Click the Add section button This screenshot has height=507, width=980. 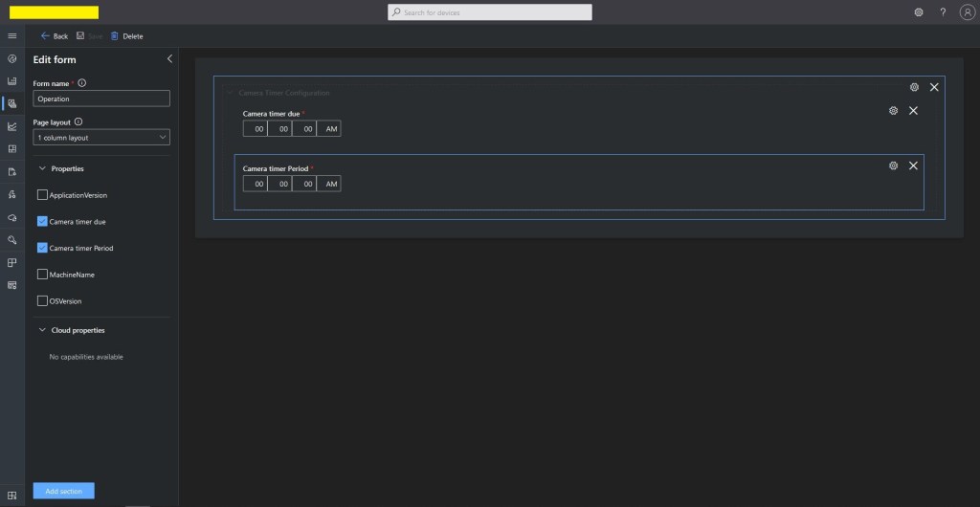pyautogui.click(x=64, y=491)
